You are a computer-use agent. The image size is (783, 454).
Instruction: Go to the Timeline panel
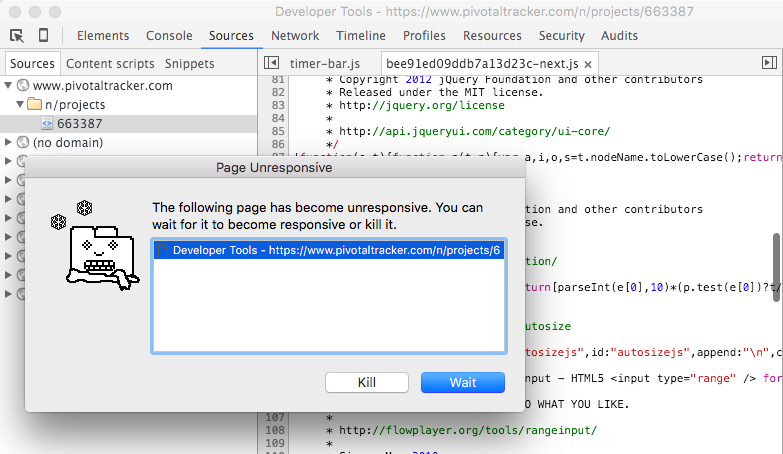click(361, 36)
